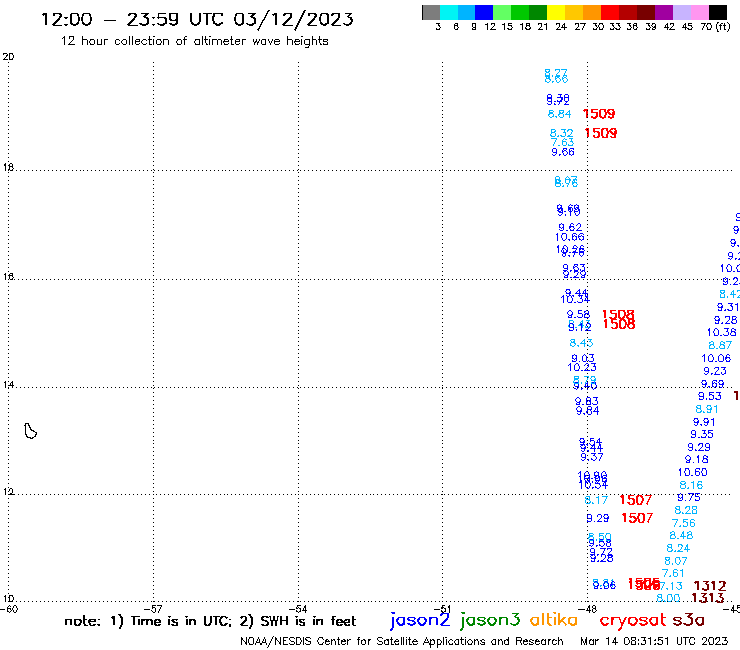Click the cyan legend swatch
The height and width of the screenshot is (650, 740).
449,12
